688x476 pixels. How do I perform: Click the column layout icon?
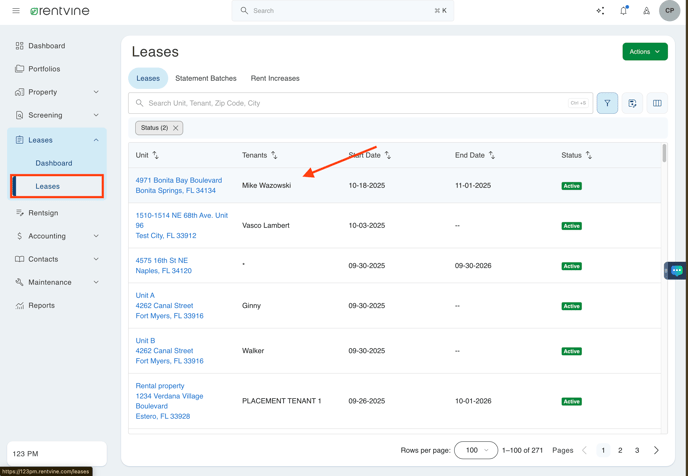coord(657,103)
